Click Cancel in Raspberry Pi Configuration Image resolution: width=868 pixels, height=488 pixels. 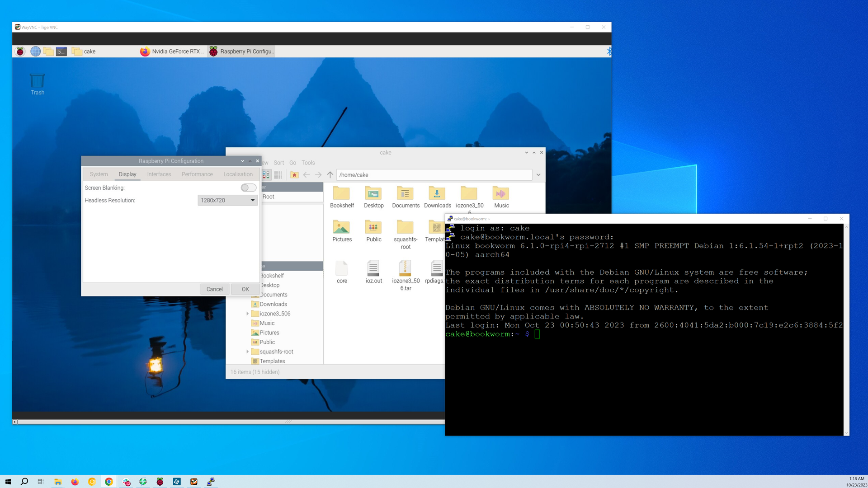[214, 289]
